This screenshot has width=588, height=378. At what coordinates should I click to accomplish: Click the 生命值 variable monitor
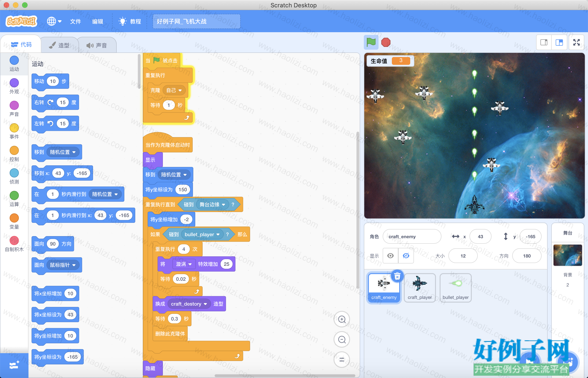click(x=390, y=61)
